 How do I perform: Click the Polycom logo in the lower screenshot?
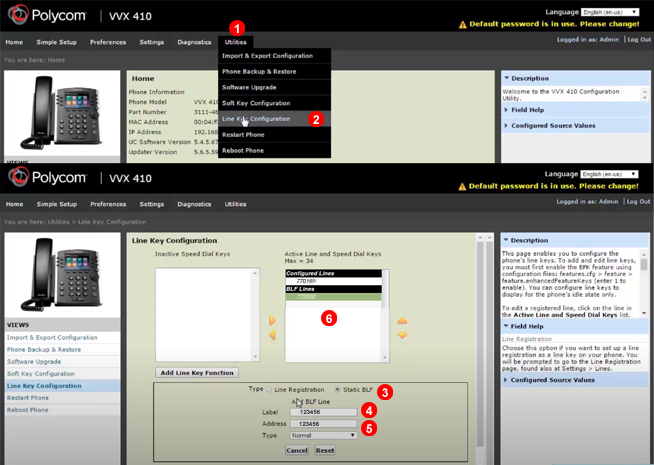(x=47, y=178)
